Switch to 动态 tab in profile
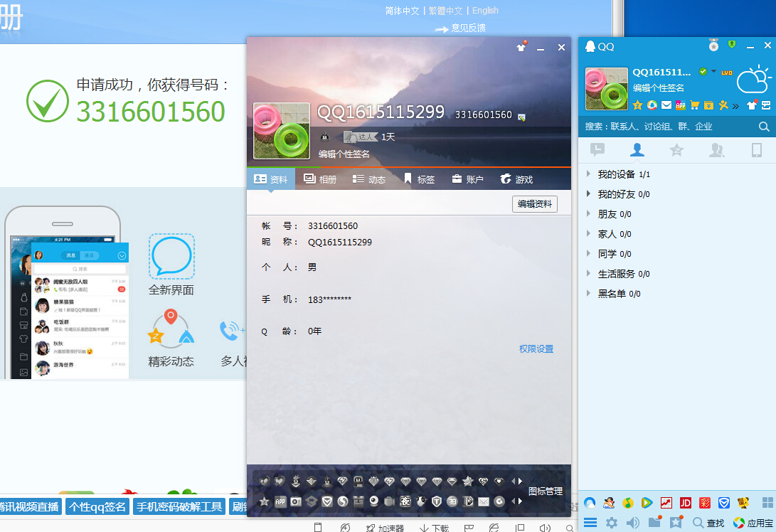Screen dimensions: 776x532 point(368,179)
